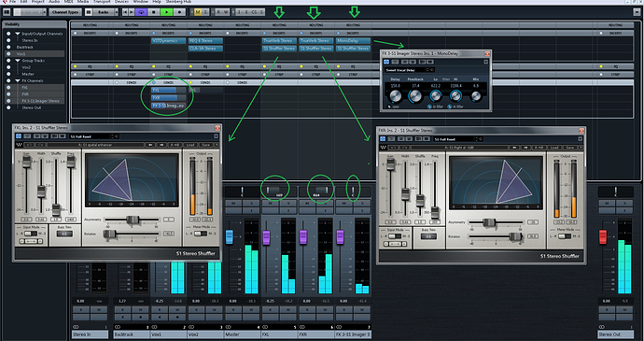This screenshot has height=341, width=644.
Task: Toggle global write automation W in toolbar
Action: (x=226, y=12)
